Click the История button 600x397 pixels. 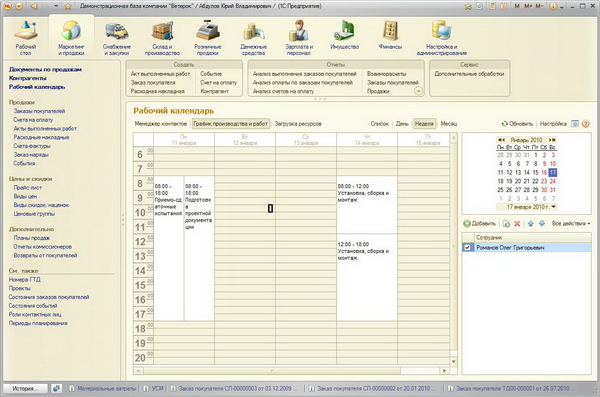pyautogui.click(x=25, y=388)
